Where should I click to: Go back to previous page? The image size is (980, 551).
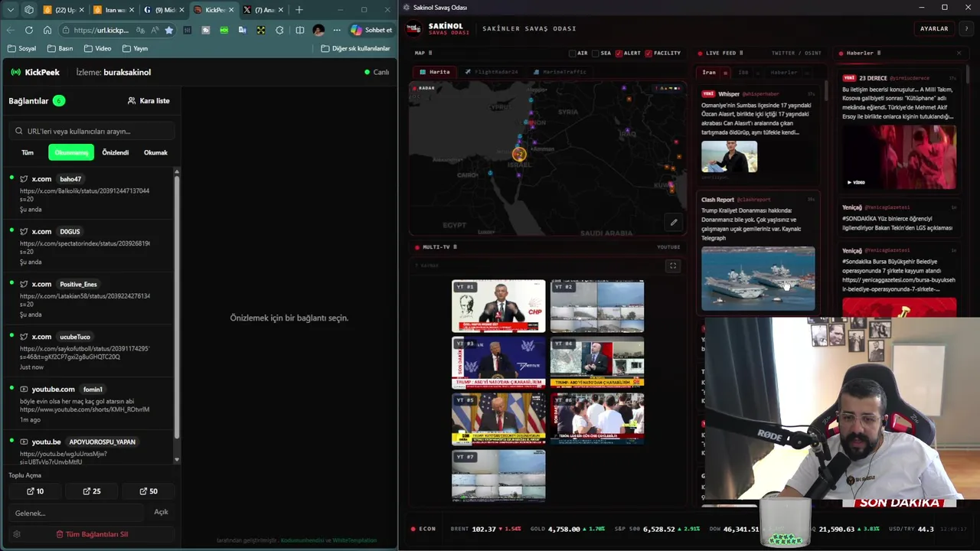pos(10,30)
